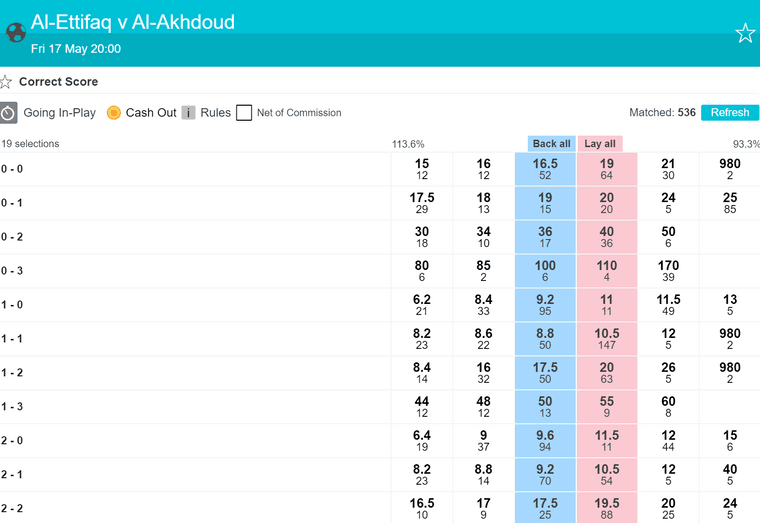Star the Correct Score market
The width and height of the screenshot is (760, 523).
pyautogui.click(x=5, y=81)
